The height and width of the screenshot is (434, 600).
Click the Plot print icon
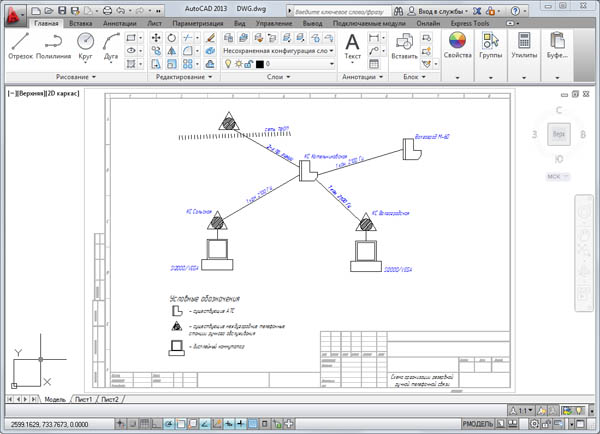coord(108,11)
